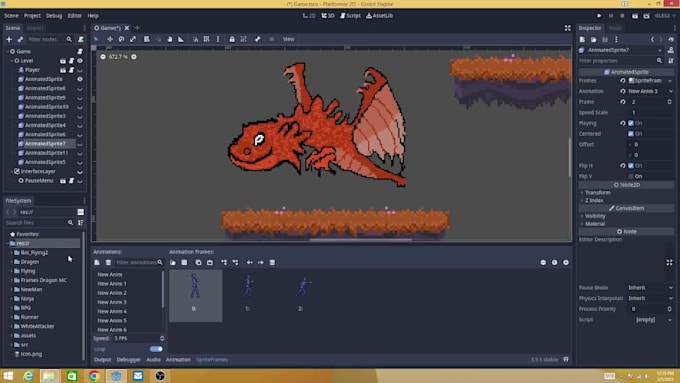
Task: Open the Animation bottom panel
Action: 178,360
